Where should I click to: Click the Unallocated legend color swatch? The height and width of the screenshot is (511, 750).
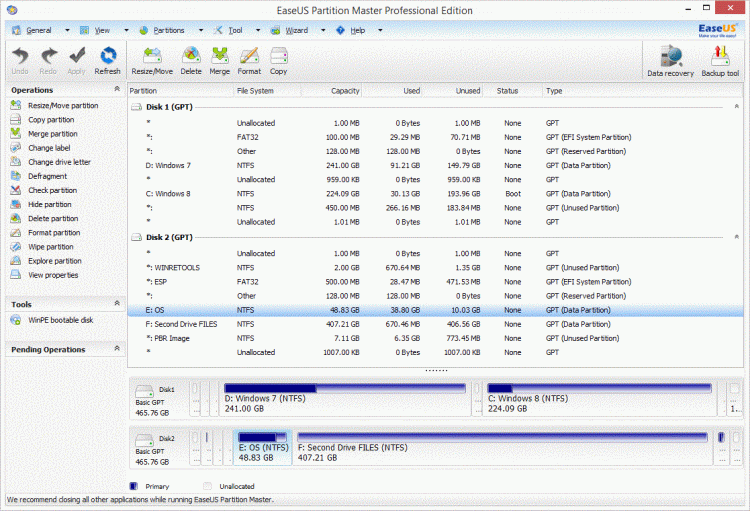pos(207,486)
